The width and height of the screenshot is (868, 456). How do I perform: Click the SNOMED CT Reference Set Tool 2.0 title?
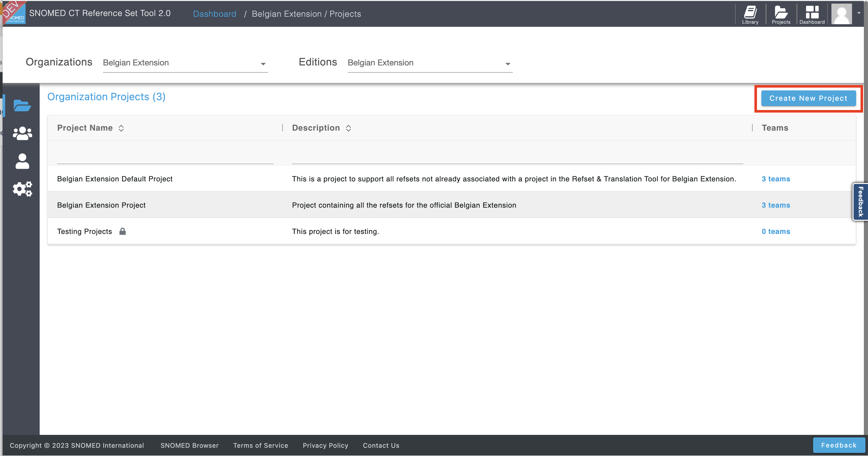[100, 13]
